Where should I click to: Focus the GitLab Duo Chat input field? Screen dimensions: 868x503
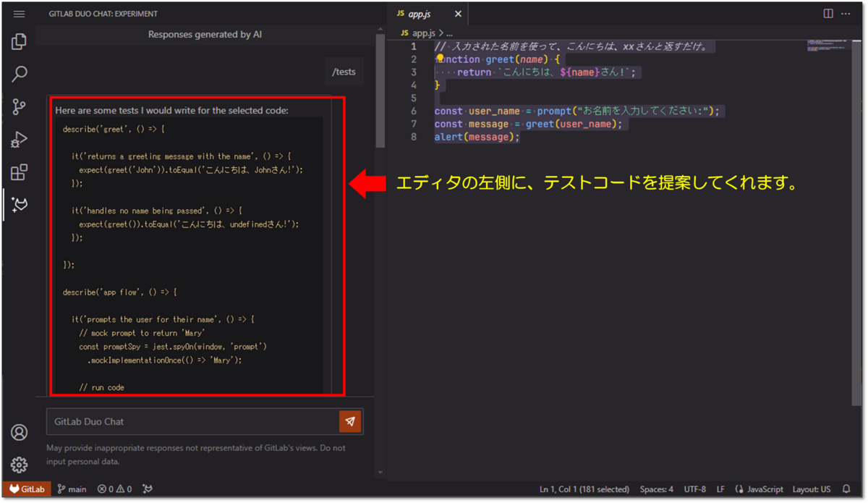pyautogui.click(x=192, y=421)
